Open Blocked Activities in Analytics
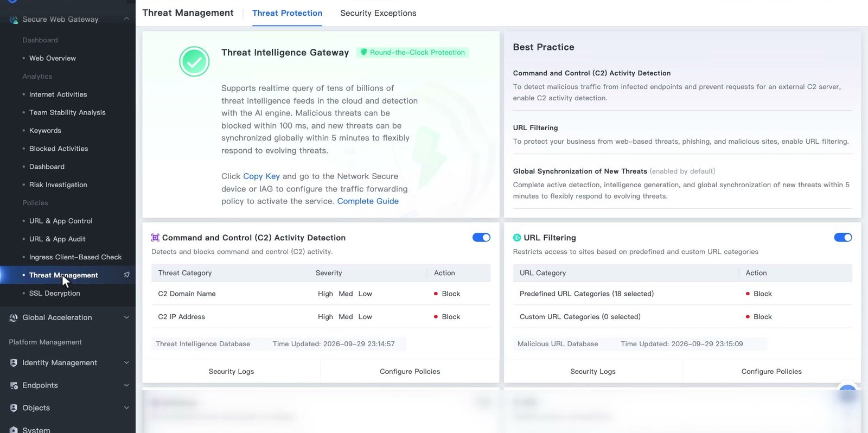868x433 pixels. [x=59, y=149]
